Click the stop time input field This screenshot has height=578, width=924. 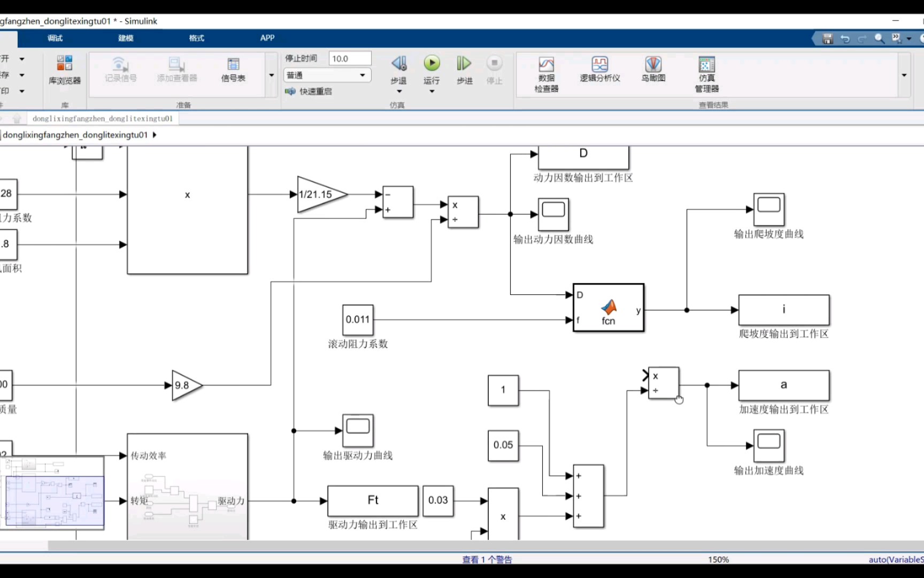[x=350, y=58]
